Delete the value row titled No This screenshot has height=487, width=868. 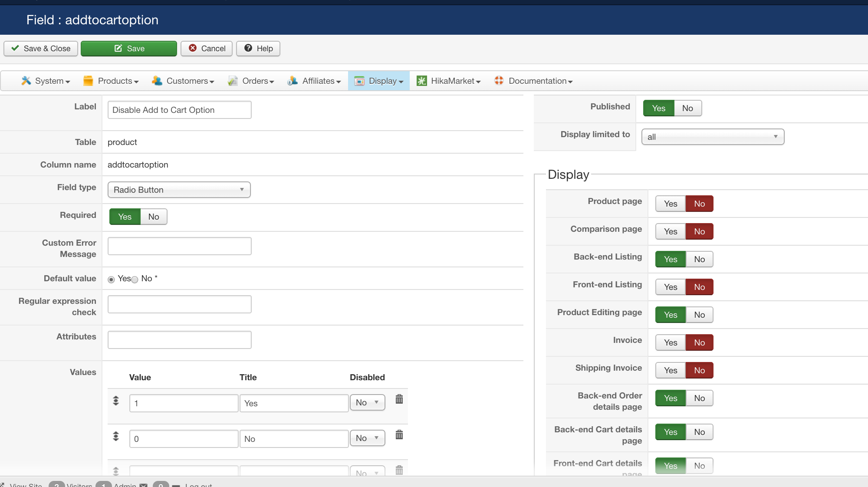pos(399,434)
